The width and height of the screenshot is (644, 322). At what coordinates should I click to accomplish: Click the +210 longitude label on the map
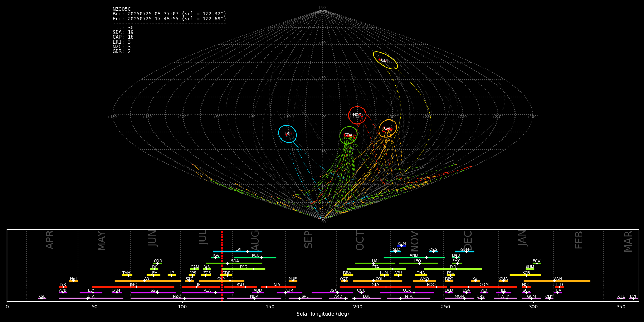pos(497,117)
